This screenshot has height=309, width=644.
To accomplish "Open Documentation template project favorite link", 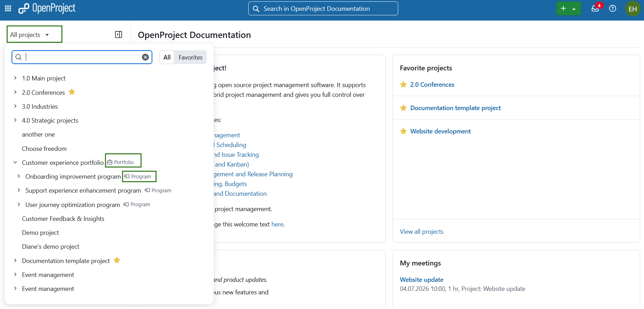I will pos(455,108).
